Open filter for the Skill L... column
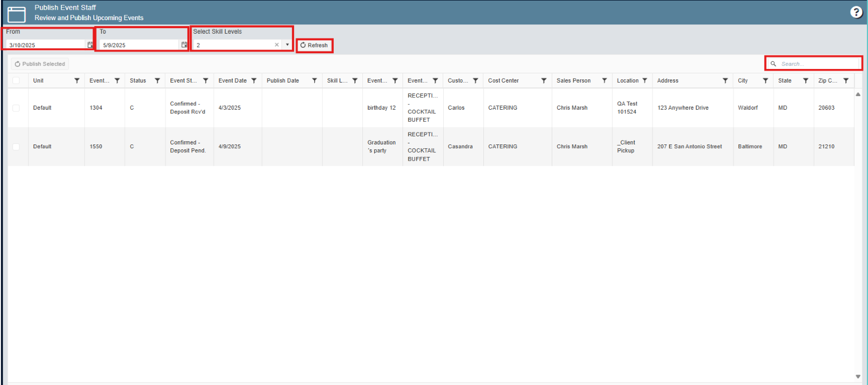The image size is (868, 385). coord(355,80)
